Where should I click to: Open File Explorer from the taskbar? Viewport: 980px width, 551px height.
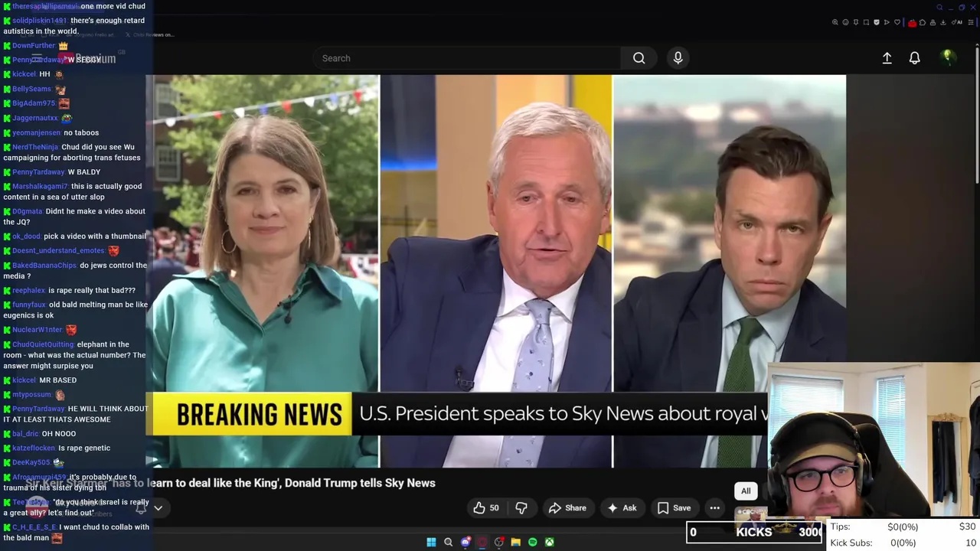tap(515, 543)
